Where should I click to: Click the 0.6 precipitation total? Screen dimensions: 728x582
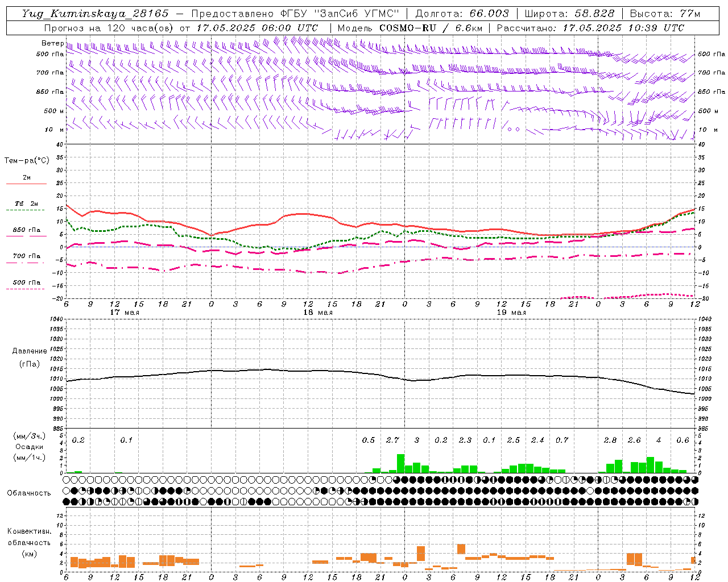(683, 440)
